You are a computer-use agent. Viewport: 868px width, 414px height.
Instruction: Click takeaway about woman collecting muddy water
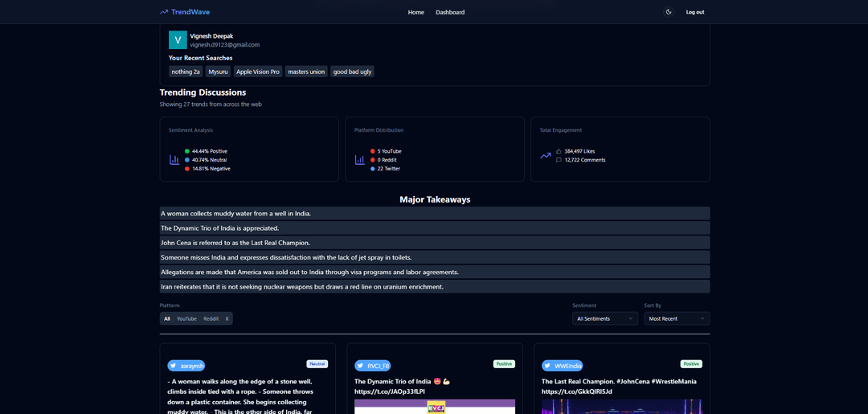(x=435, y=214)
